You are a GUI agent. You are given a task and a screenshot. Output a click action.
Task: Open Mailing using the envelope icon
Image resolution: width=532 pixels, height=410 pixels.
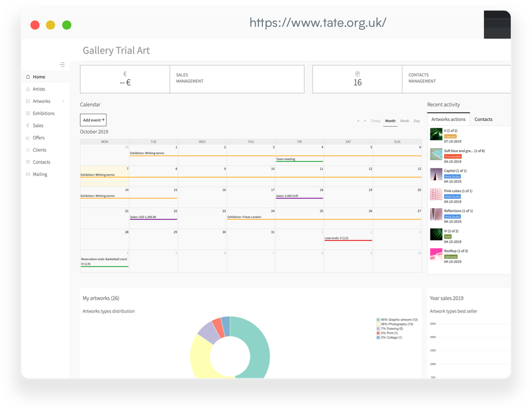28,174
